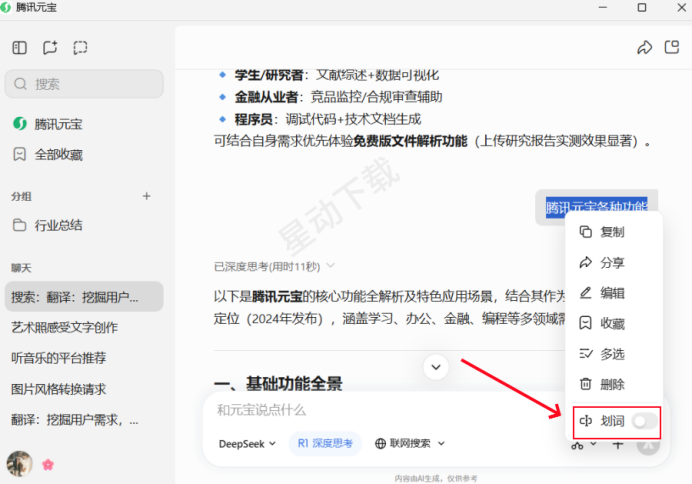Click the 程序员 bullet line
Image resolution: width=692 pixels, height=484 pixels.
click(327, 119)
